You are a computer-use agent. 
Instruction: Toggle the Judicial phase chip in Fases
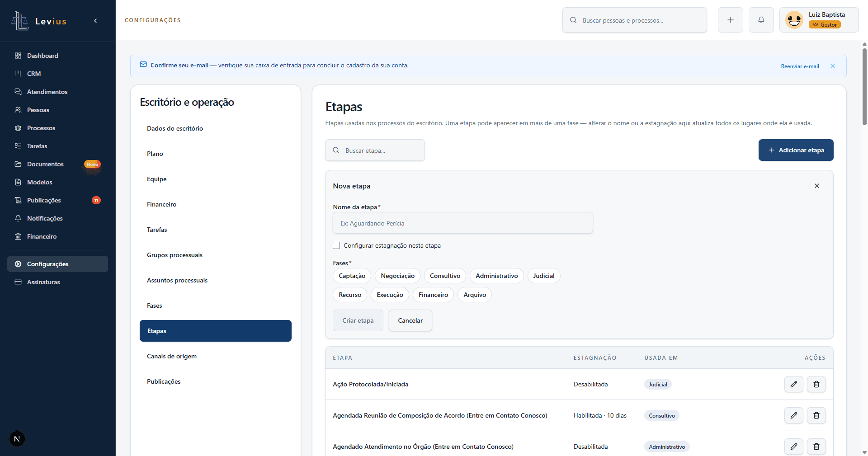(x=544, y=276)
